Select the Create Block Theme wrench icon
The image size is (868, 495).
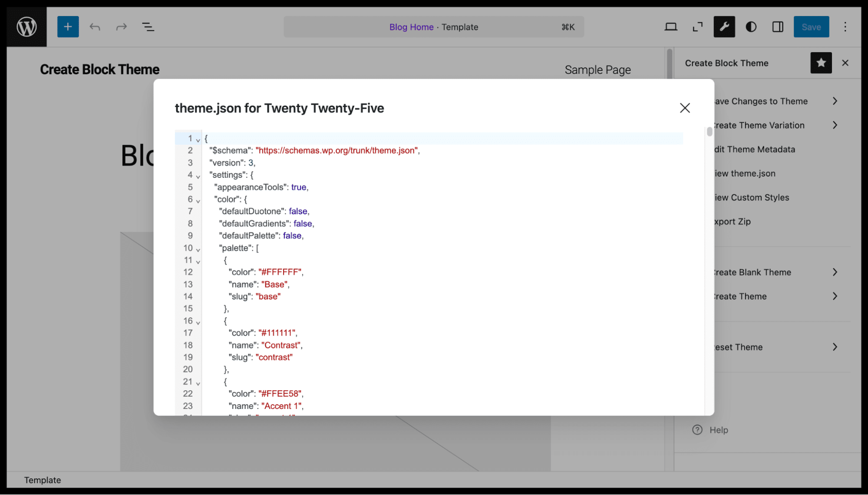pos(724,27)
